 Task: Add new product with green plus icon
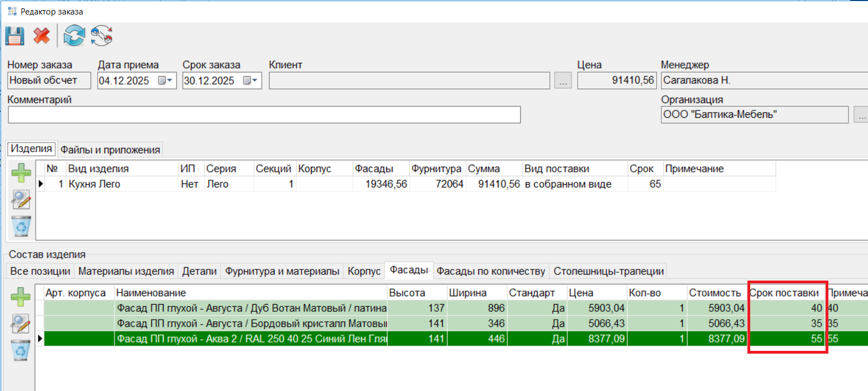coord(22,173)
